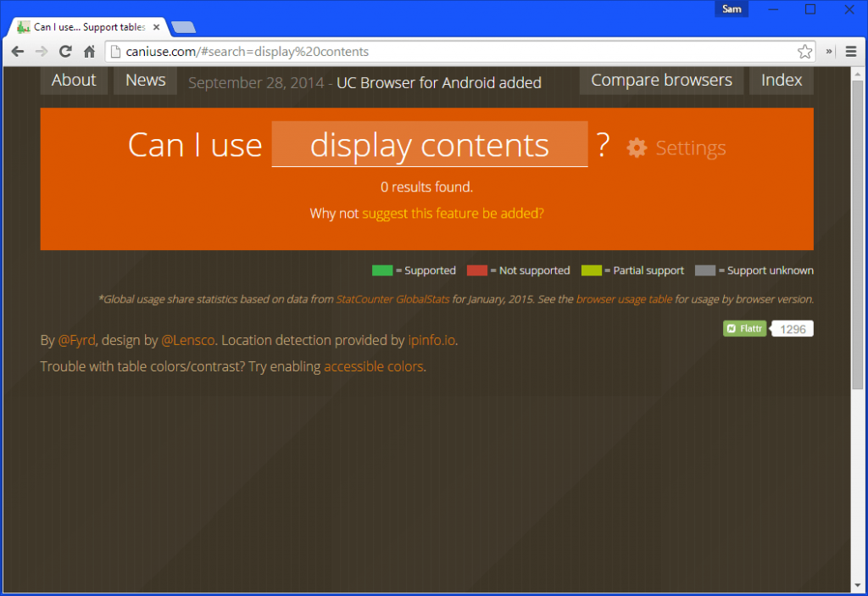Click the browser home icon
The height and width of the screenshot is (596, 868).
point(89,51)
